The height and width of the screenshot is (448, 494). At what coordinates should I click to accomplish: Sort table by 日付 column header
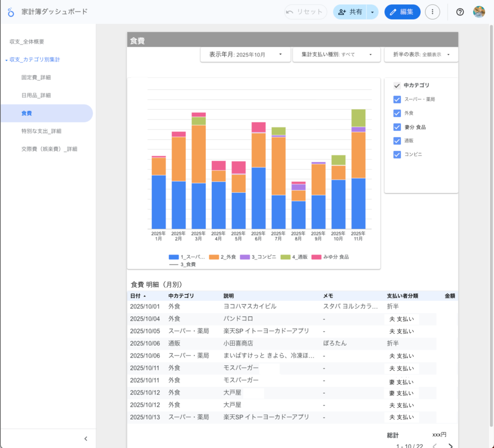coord(136,296)
